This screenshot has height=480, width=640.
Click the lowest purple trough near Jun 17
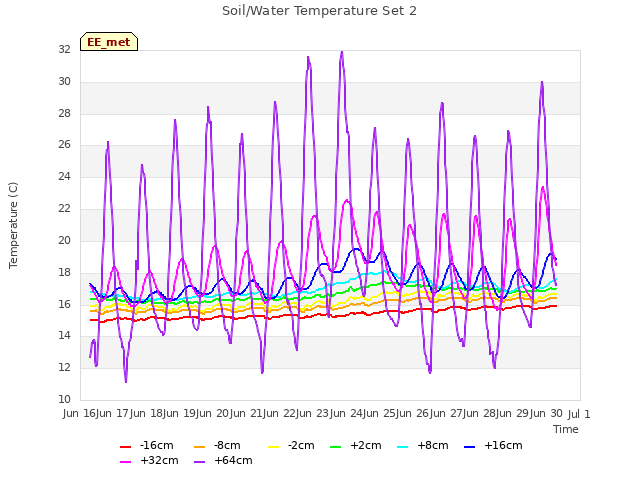tap(126, 382)
